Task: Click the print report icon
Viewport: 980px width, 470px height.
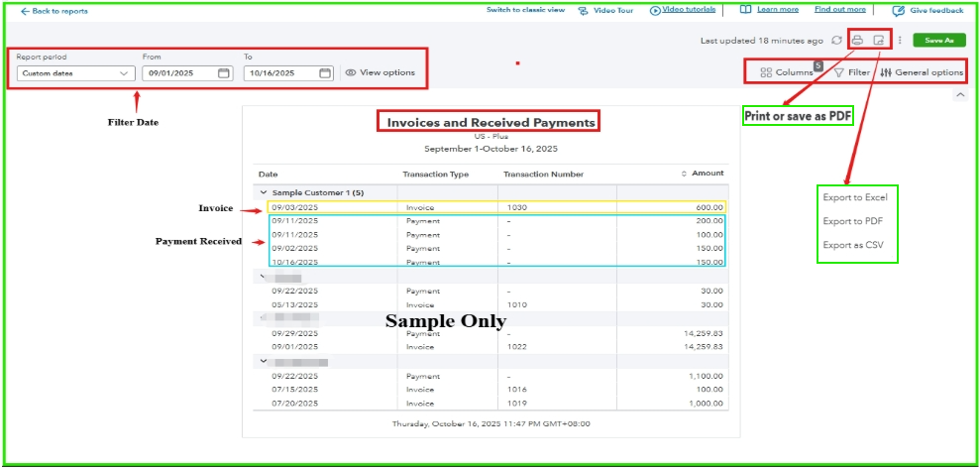Action: [x=858, y=41]
